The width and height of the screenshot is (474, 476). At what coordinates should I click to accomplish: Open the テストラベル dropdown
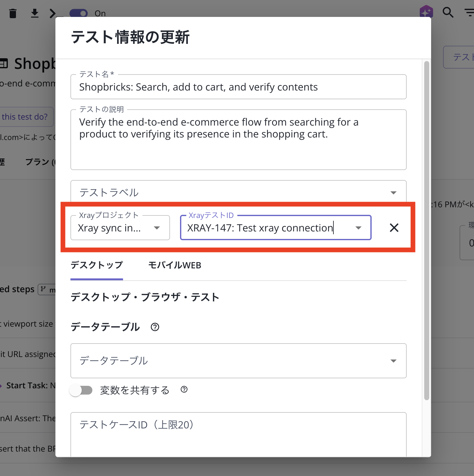click(x=393, y=193)
